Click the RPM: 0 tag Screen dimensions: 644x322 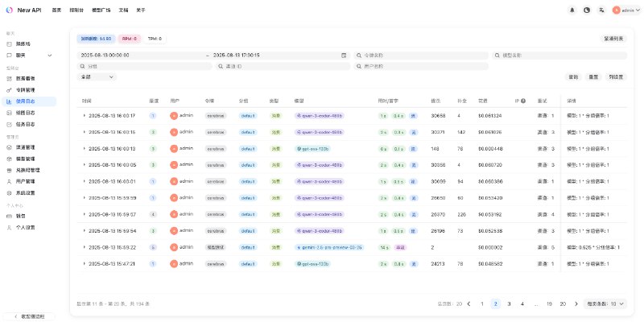click(x=130, y=39)
